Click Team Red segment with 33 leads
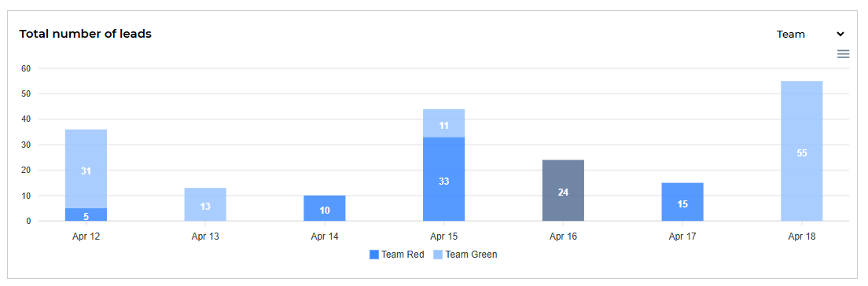 tap(444, 178)
